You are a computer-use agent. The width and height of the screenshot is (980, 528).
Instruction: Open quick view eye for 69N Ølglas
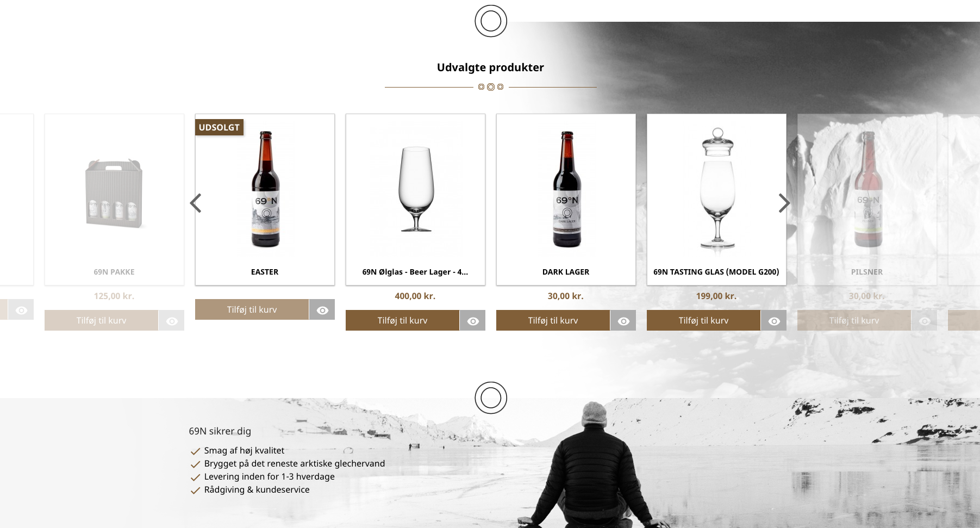[x=473, y=321]
